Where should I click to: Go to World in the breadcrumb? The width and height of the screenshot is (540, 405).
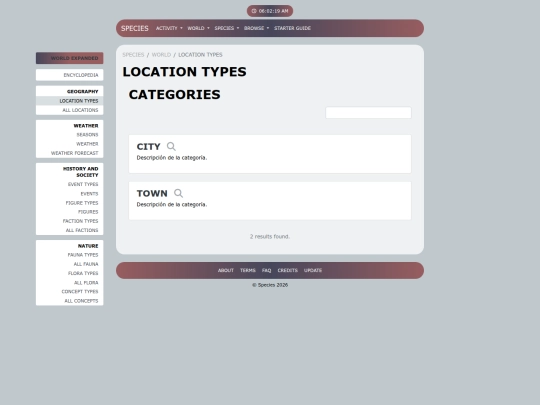[161, 55]
